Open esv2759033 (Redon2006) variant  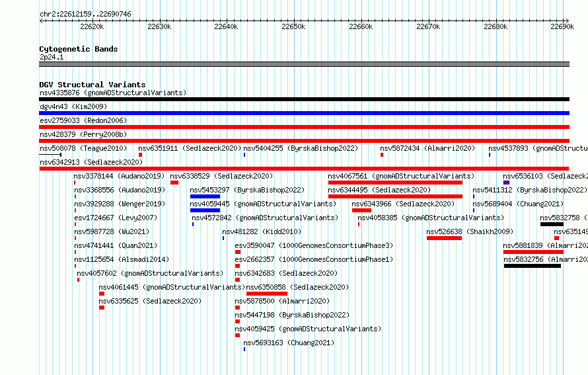(83, 120)
